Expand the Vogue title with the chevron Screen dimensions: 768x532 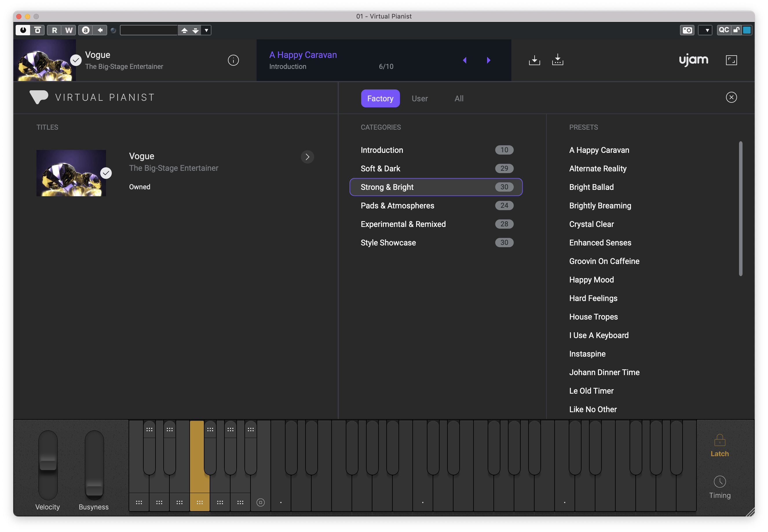click(307, 157)
